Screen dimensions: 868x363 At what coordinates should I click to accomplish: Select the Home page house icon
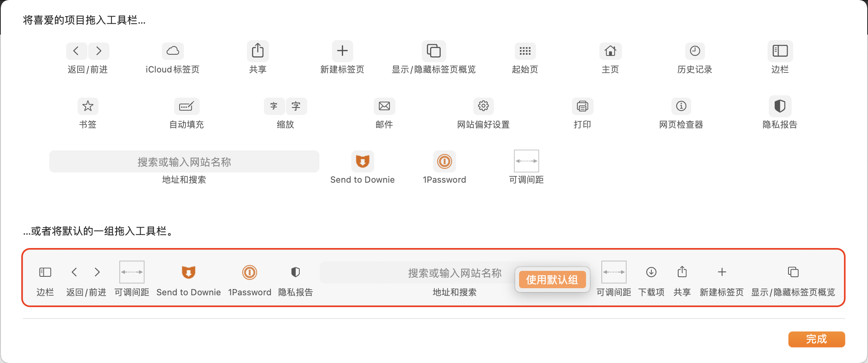click(610, 51)
